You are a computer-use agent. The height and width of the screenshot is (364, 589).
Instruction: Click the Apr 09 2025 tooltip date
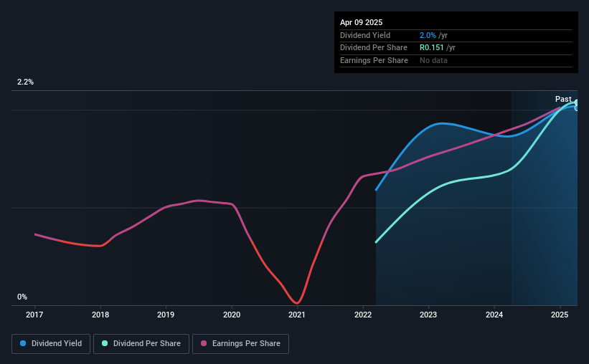pyautogui.click(x=361, y=22)
